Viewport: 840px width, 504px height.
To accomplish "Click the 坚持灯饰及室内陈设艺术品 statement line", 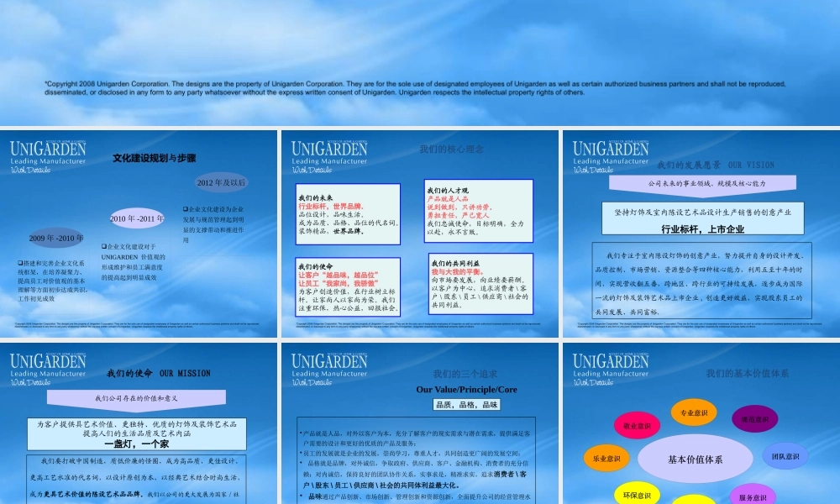I will tap(703, 212).
